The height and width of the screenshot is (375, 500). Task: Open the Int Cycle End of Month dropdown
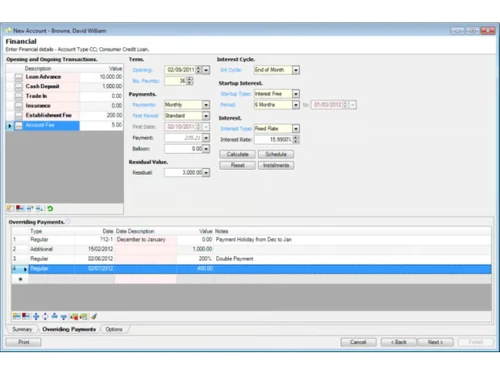[x=296, y=70]
